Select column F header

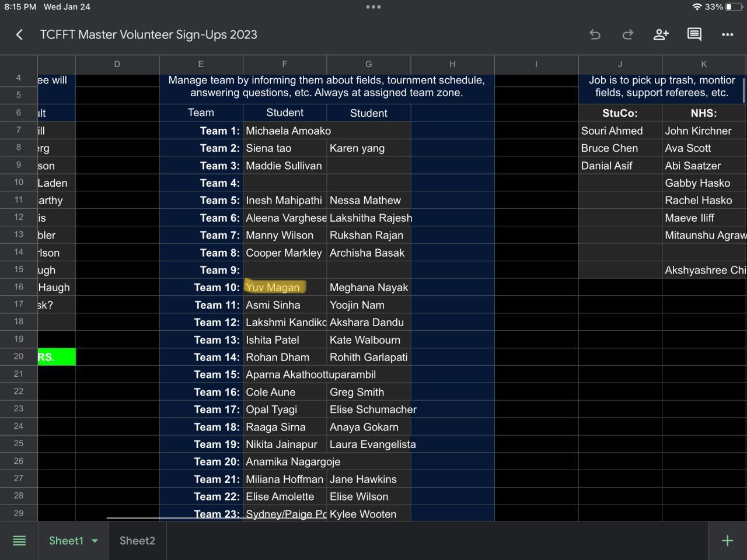(x=285, y=64)
